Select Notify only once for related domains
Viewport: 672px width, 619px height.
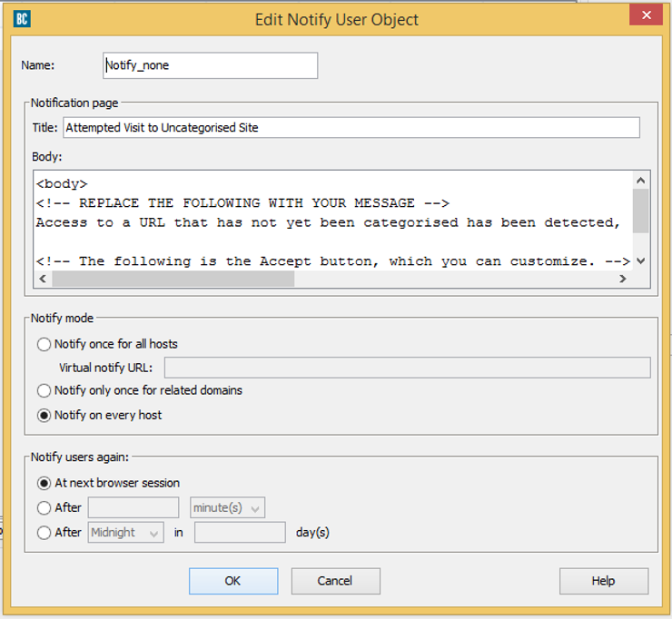click(140, 390)
